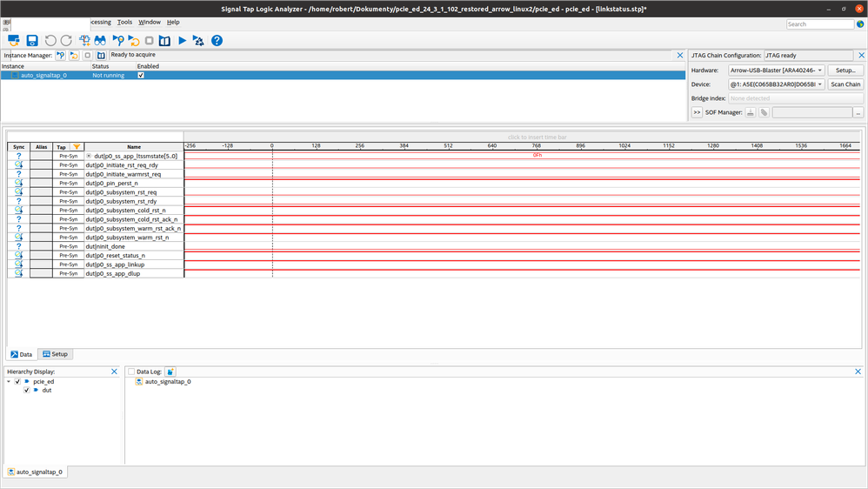Open the Window menu

coord(150,22)
